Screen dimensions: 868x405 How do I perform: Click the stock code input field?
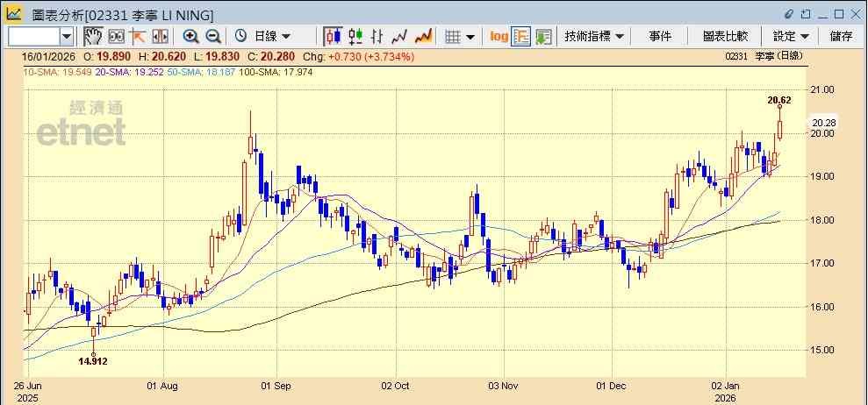34,37
